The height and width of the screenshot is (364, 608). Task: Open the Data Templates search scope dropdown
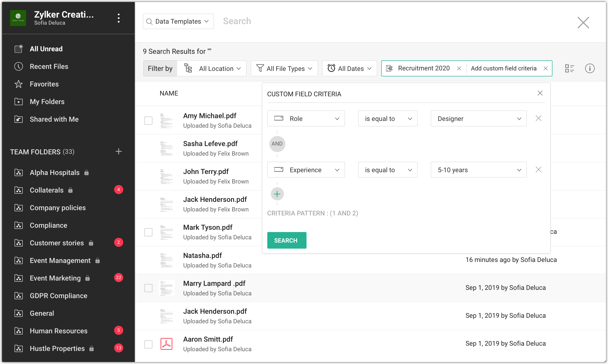tap(178, 21)
